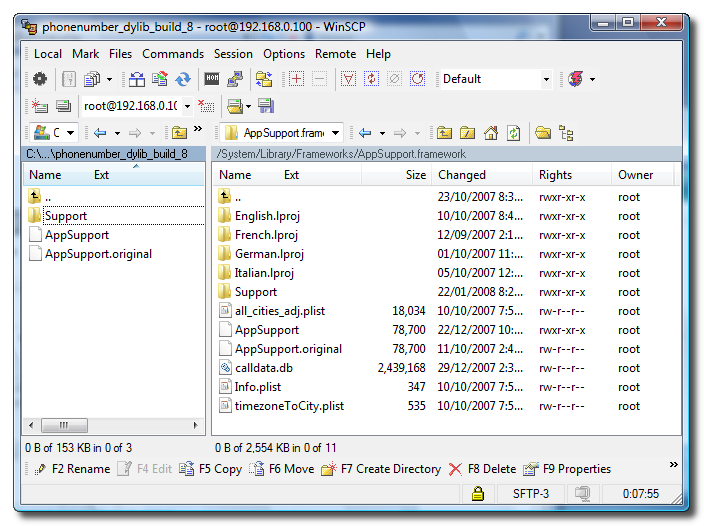Click F2 Rename button
This screenshot has height=526, width=704.
(x=72, y=469)
